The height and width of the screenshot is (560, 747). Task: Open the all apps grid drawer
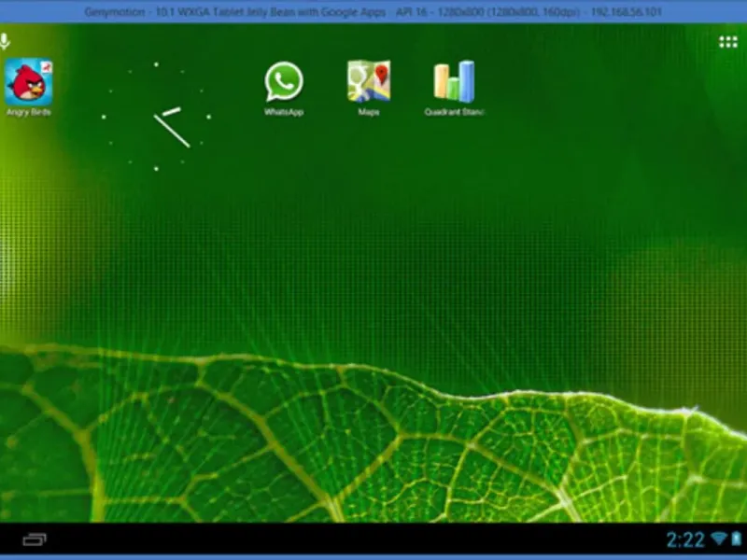(x=728, y=42)
